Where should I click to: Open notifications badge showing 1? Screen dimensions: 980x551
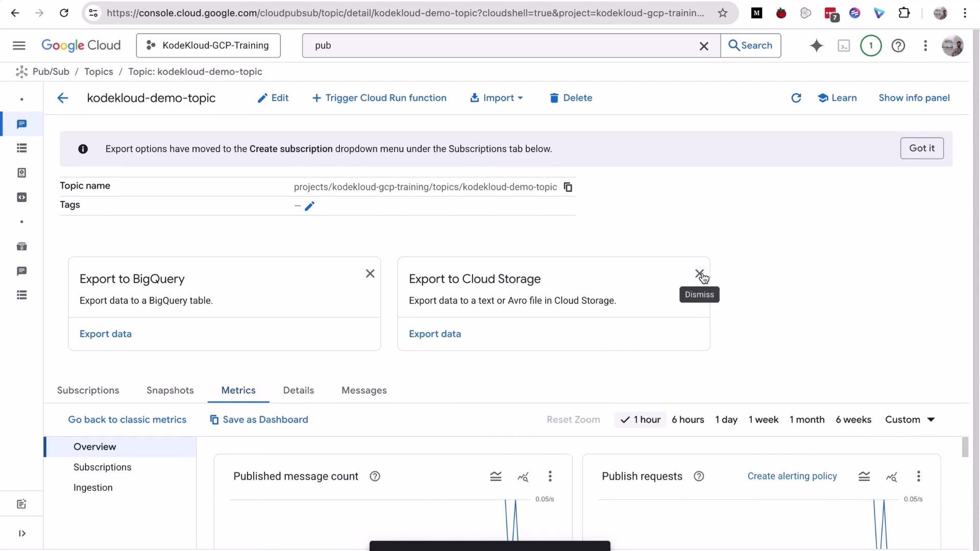pyautogui.click(x=871, y=45)
